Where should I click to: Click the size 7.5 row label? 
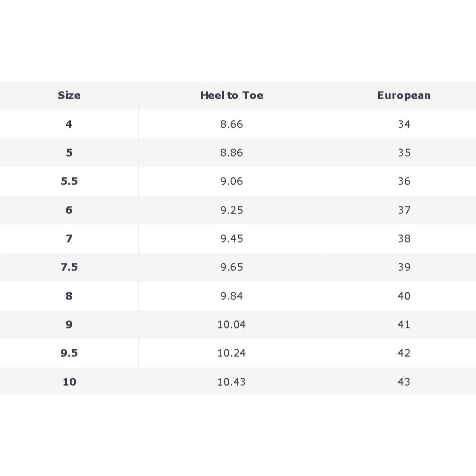coord(69,267)
